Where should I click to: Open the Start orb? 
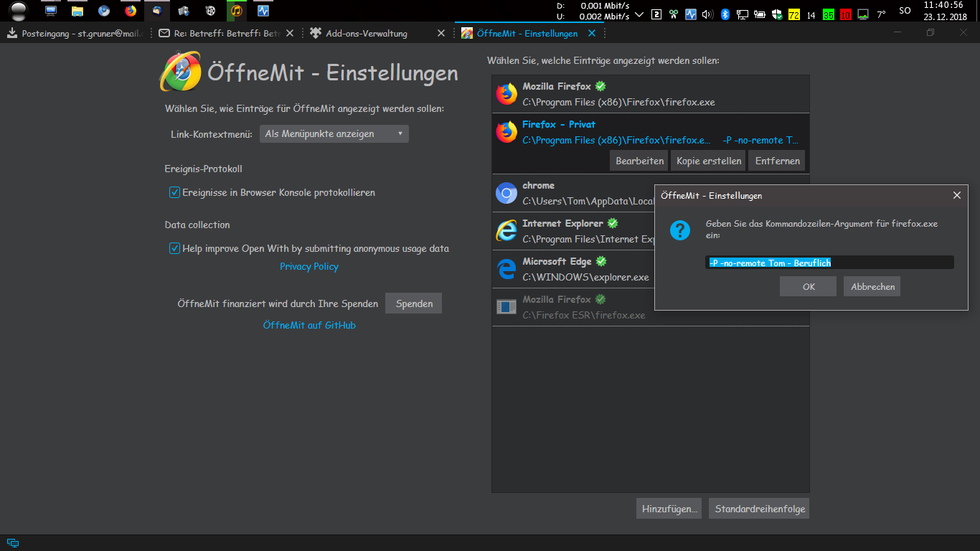tap(18, 11)
